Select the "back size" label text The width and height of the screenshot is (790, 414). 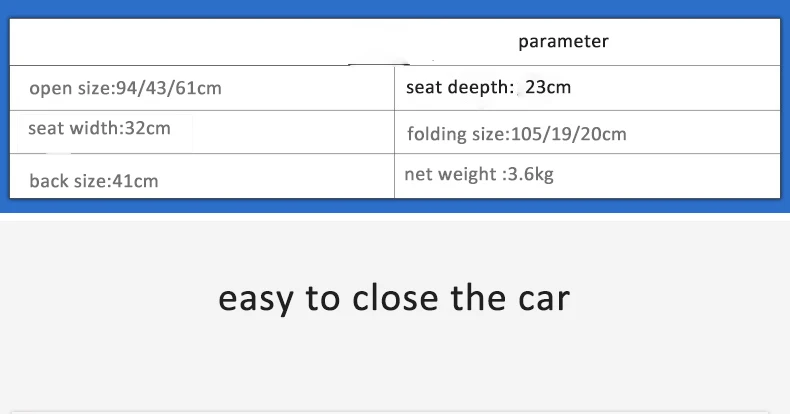coord(69,181)
